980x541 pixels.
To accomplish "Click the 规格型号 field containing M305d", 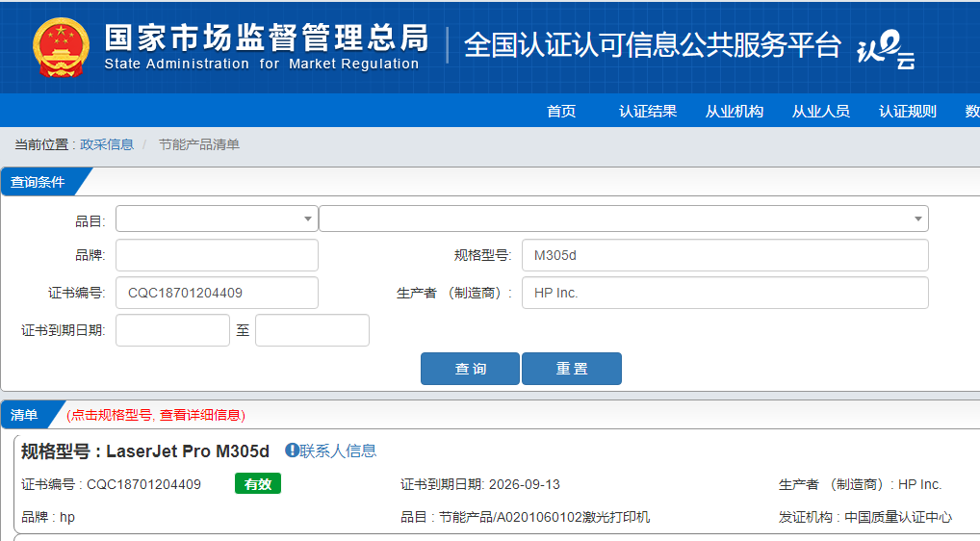I will [x=725, y=256].
